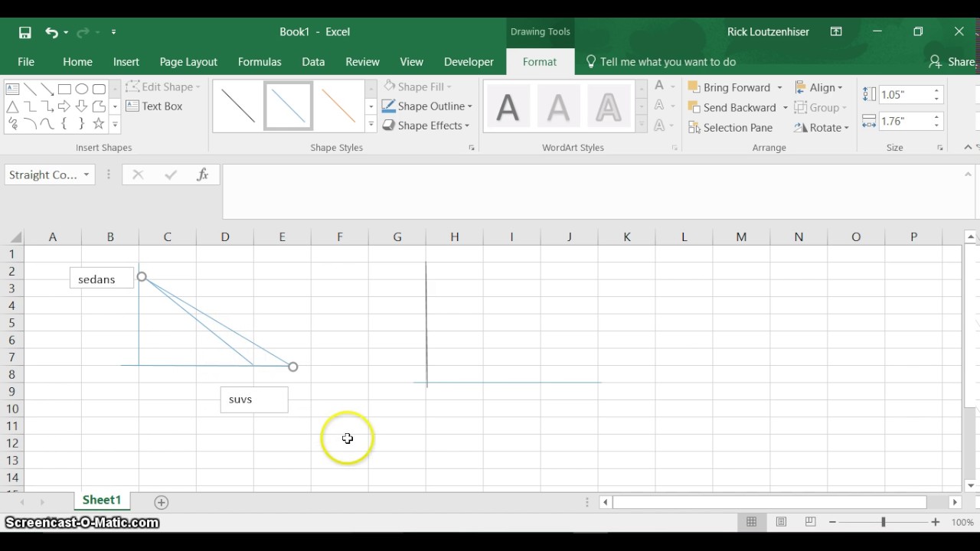Select the suvs text box on the sheet

[254, 399]
